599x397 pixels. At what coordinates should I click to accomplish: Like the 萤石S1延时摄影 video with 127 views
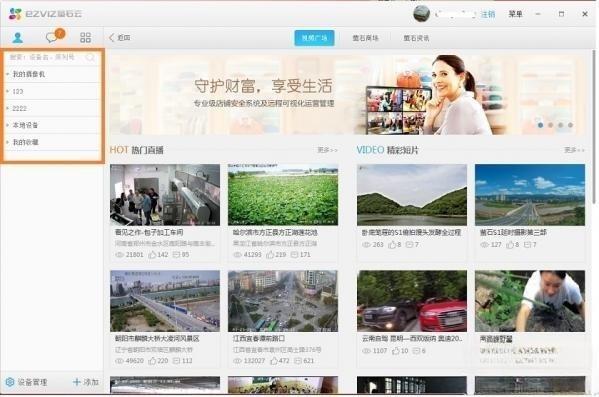coord(510,245)
